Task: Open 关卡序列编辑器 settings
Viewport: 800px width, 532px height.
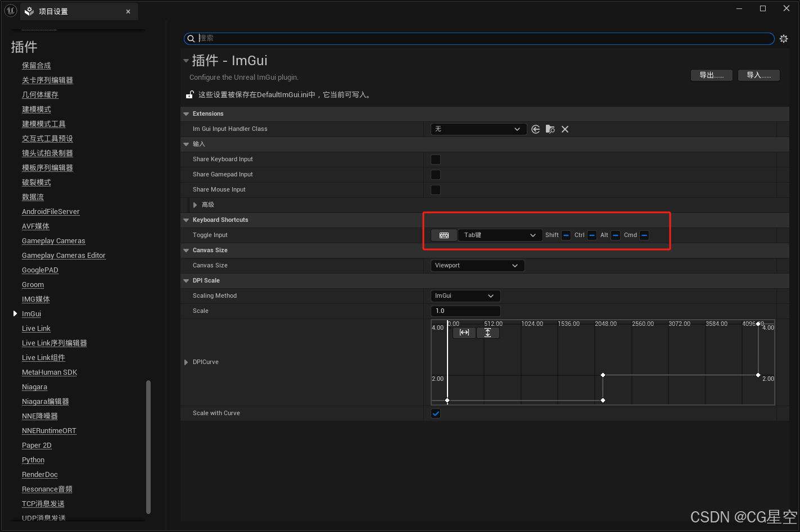Action: click(x=48, y=80)
